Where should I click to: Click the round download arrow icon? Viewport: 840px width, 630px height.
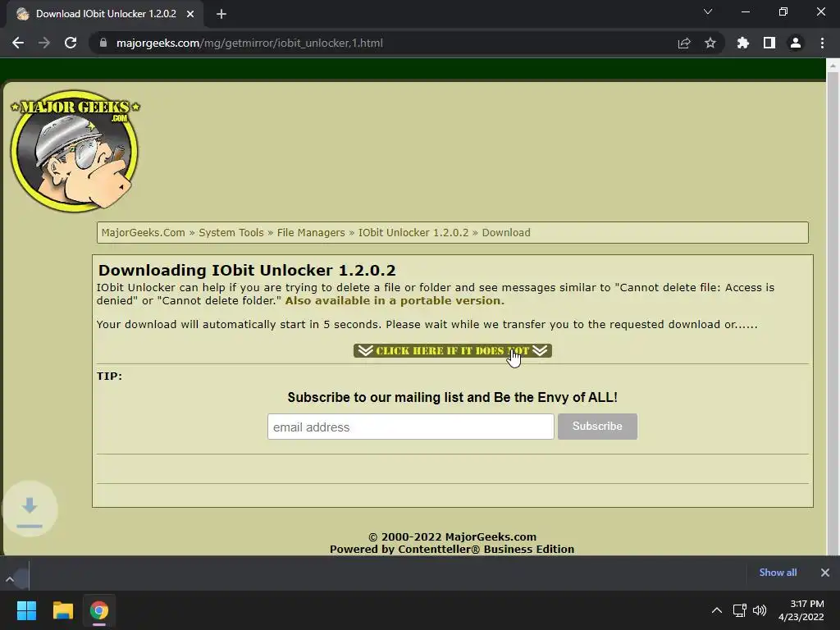(30, 509)
